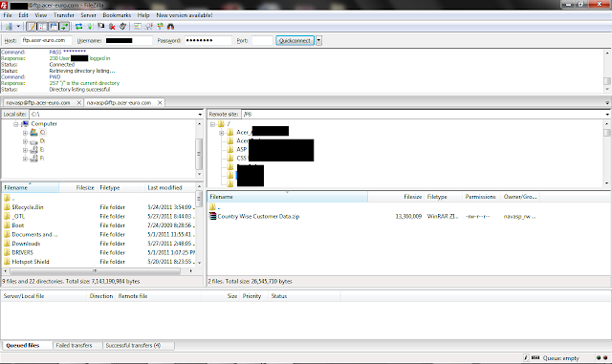Open the directory listing filters icon
The height and width of the screenshot is (364, 612).
point(138,27)
